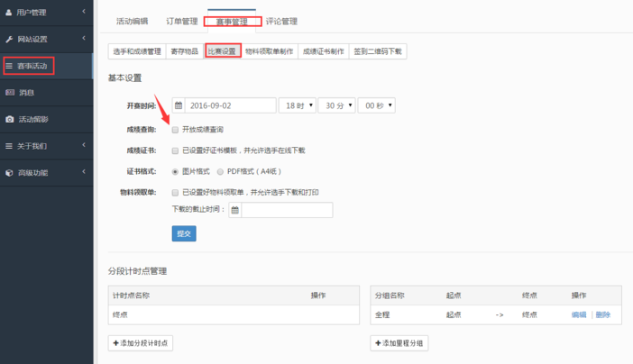Image resolution: width=633 pixels, height=364 pixels.
Task: Click the list icon beside 赛事活动
Action: (9, 66)
